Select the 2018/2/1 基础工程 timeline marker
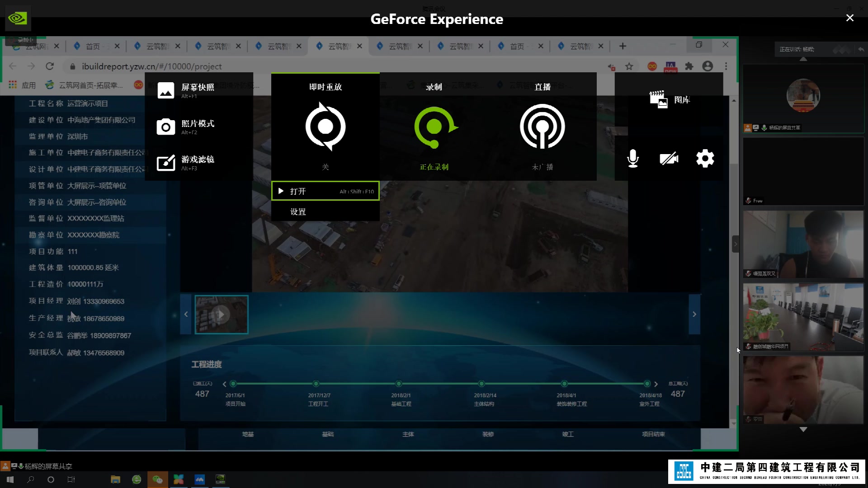This screenshot has height=488, width=868. click(x=399, y=384)
